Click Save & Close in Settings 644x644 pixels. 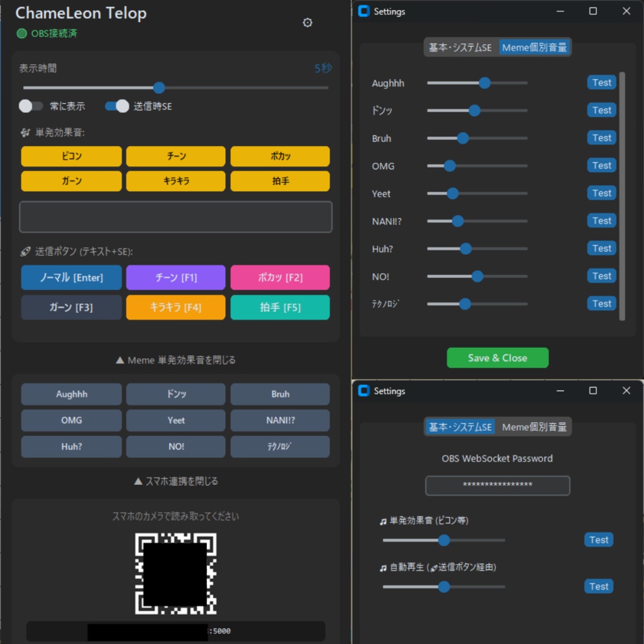pos(497,358)
